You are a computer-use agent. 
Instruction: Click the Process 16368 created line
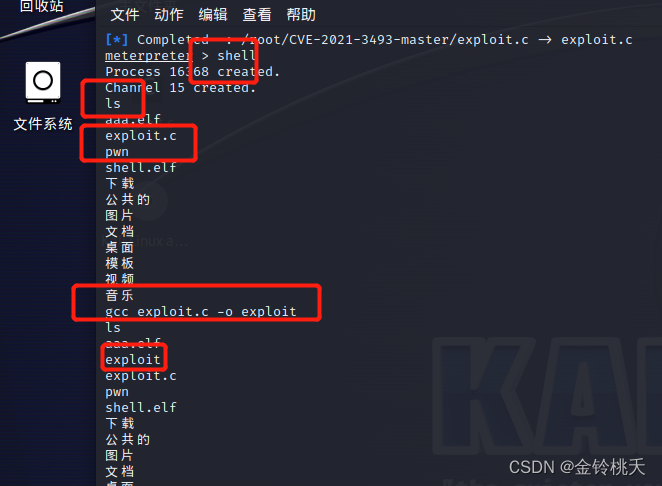[x=193, y=72]
